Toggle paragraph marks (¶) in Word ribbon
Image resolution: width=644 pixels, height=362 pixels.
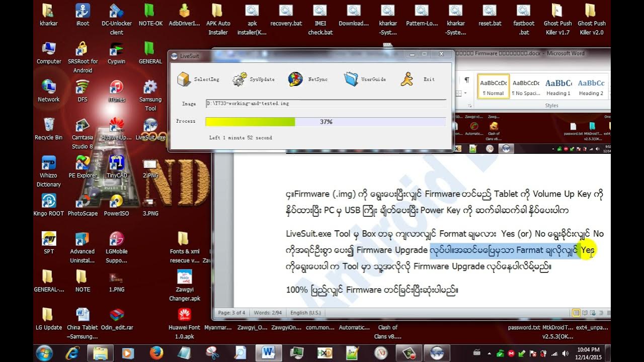pyautogui.click(x=466, y=80)
